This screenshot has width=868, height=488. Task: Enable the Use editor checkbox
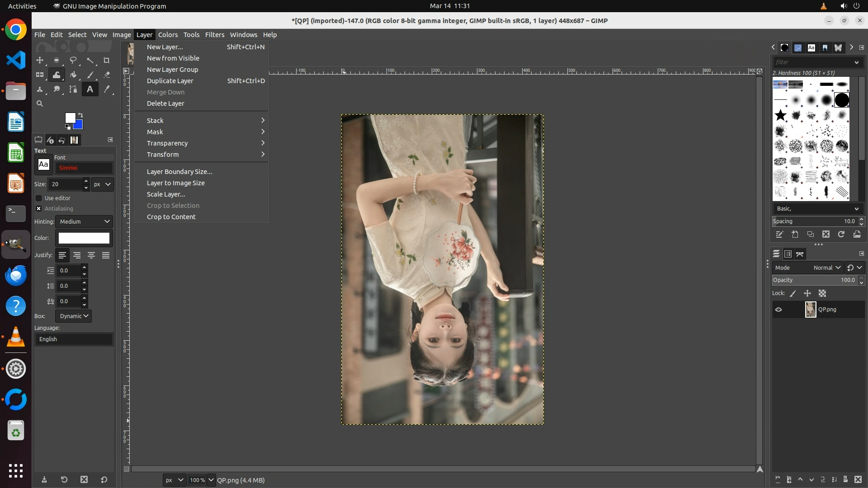pos(39,198)
